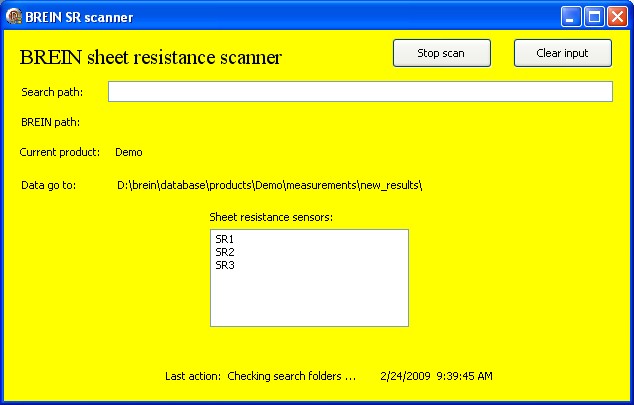Click the 'Demo' product value
Viewport: 634px width, 405px height.
pyautogui.click(x=129, y=152)
